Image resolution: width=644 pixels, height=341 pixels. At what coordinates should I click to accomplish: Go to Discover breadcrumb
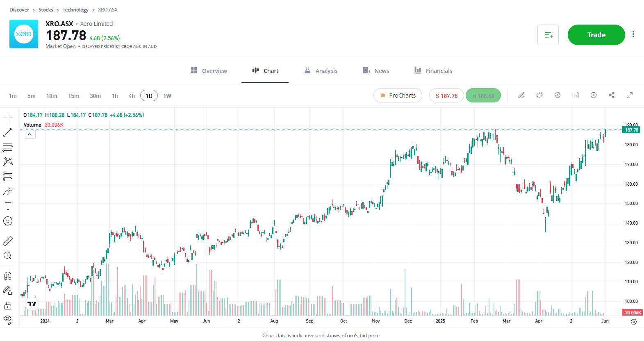click(19, 10)
